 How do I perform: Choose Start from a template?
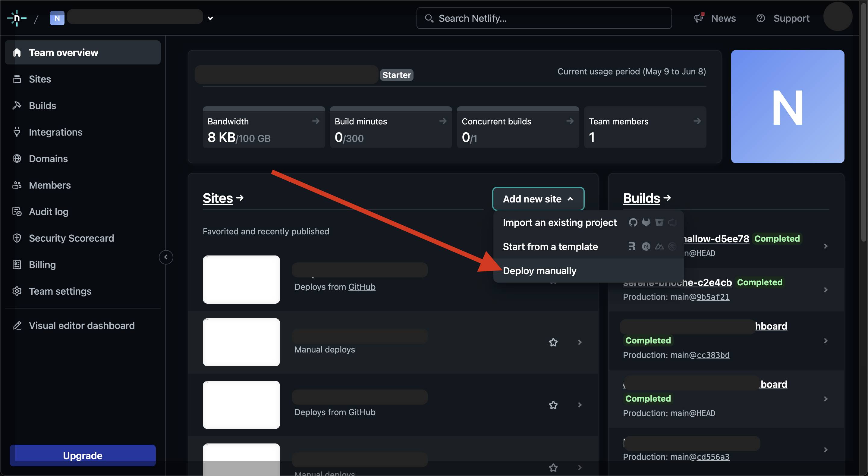click(x=588, y=246)
